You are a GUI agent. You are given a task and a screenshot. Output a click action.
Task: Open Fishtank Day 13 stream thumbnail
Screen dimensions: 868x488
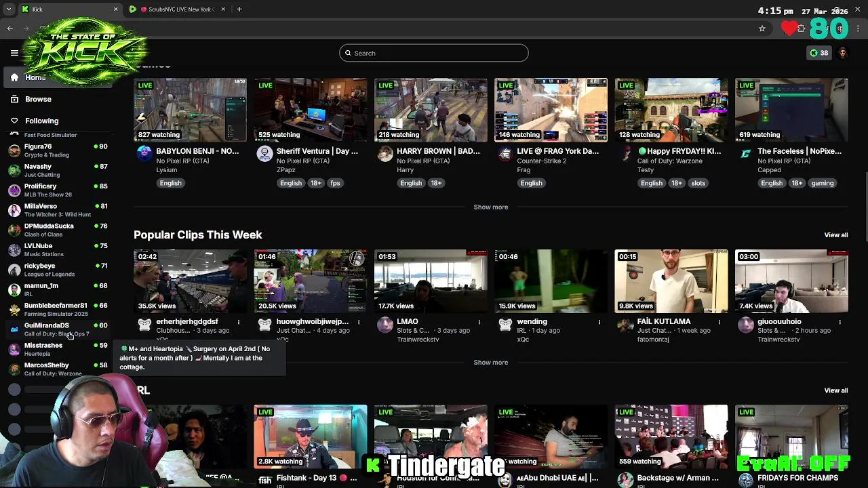point(311,436)
